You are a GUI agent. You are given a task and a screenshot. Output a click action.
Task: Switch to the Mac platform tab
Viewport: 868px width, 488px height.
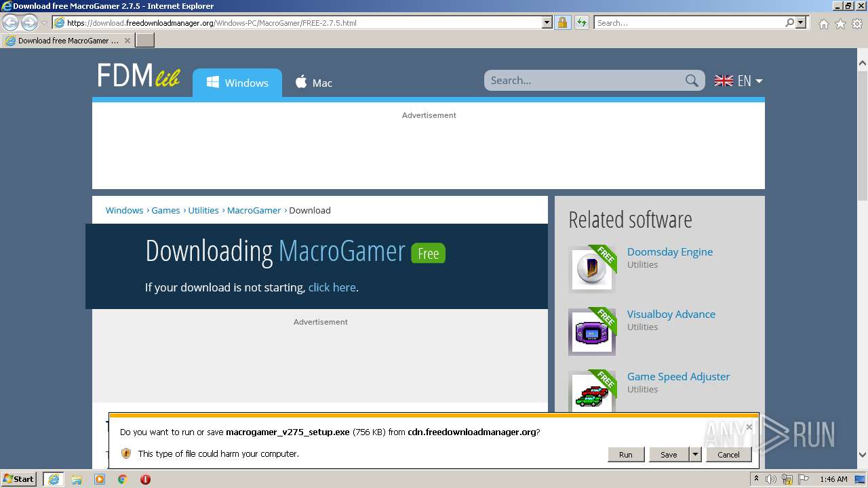[x=313, y=83]
